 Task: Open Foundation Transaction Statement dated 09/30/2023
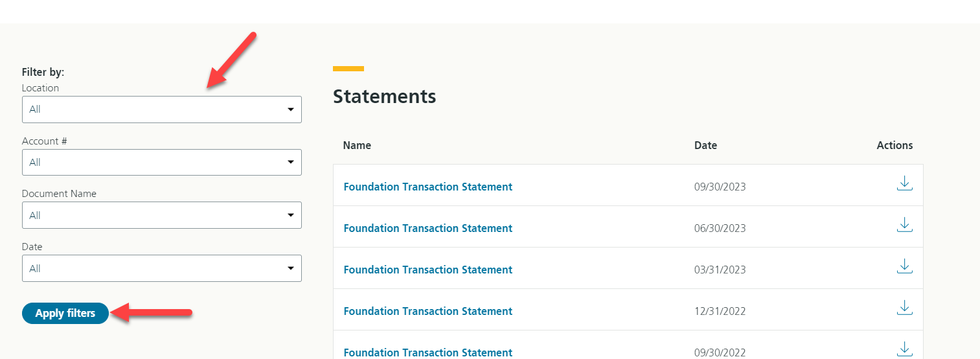pyautogui.click(x=427, y=187)
